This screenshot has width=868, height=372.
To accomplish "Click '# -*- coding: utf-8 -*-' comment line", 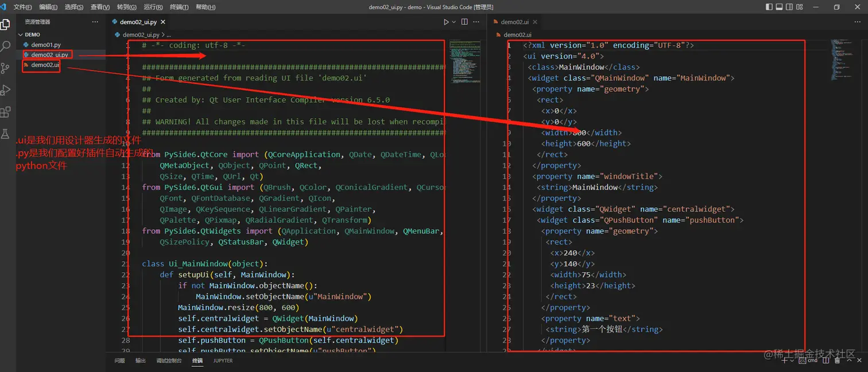I will tap(193, 45).
